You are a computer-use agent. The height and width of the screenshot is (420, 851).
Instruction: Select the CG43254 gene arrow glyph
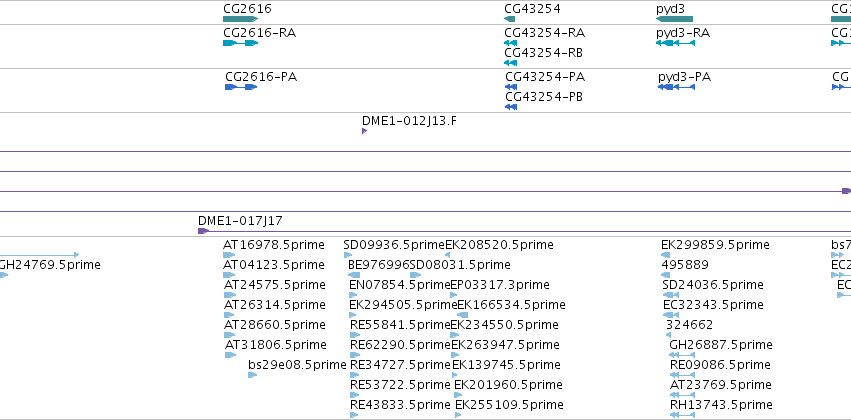click(x=510, y=19)
